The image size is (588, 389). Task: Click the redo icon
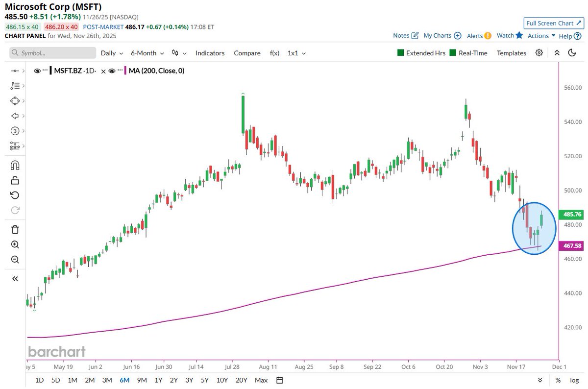pyautogui.click(x=15, y=210)
